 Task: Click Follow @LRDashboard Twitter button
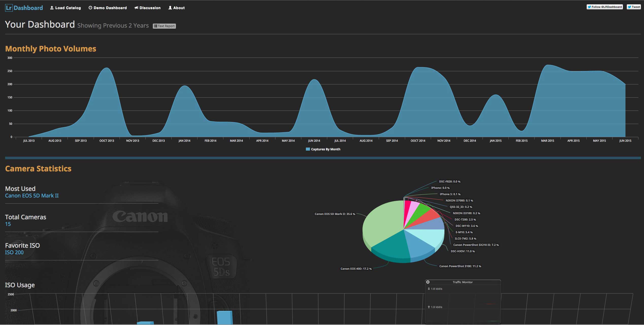[604, 7]
